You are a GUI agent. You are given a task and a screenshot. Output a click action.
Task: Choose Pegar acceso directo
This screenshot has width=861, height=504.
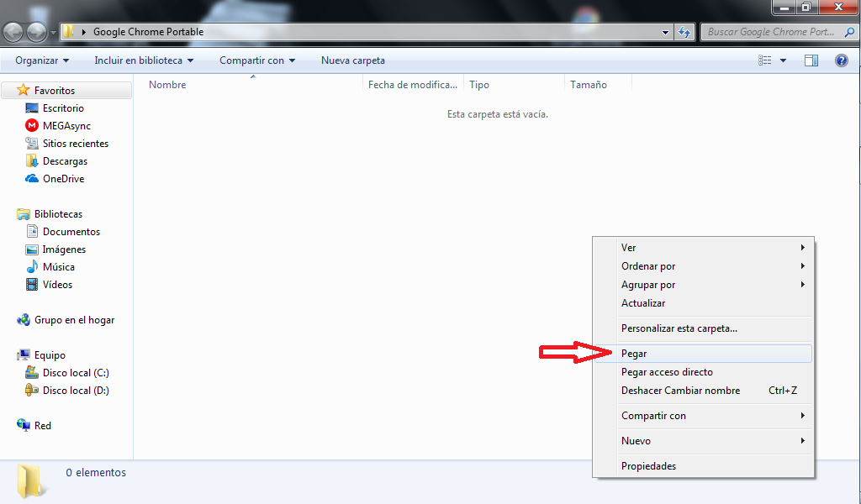(703, 372)
